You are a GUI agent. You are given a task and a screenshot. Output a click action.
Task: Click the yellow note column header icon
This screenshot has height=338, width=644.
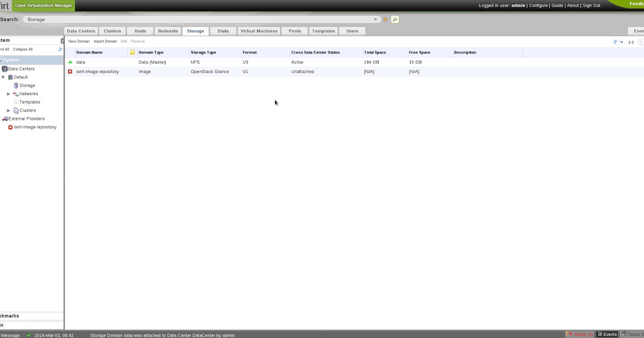click(x=133, y=52)
